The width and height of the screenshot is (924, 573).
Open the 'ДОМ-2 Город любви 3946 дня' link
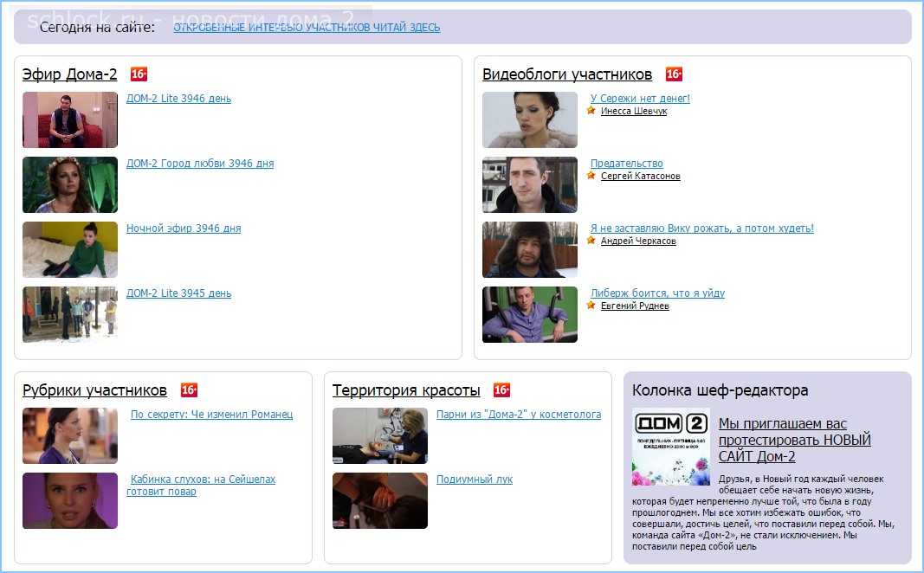pos(200,163)
